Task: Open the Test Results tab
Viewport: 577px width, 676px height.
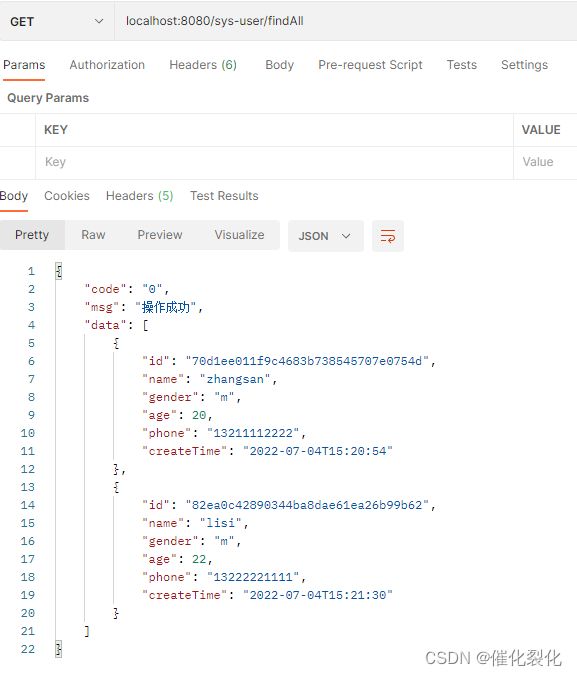Action: 224,196
